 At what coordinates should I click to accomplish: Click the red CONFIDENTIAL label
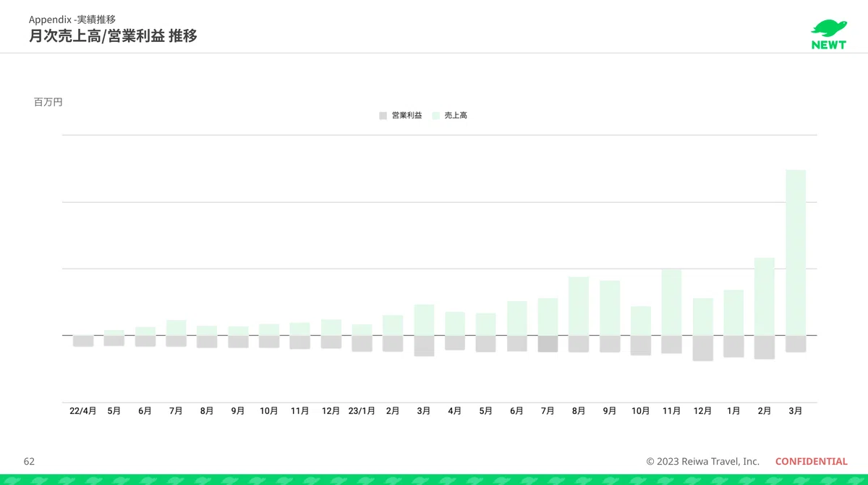(811, 461)
